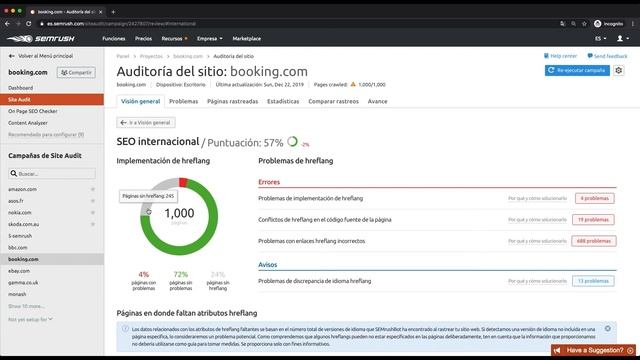Click the Proyectos breadcrumb

(x=151, y=56)
